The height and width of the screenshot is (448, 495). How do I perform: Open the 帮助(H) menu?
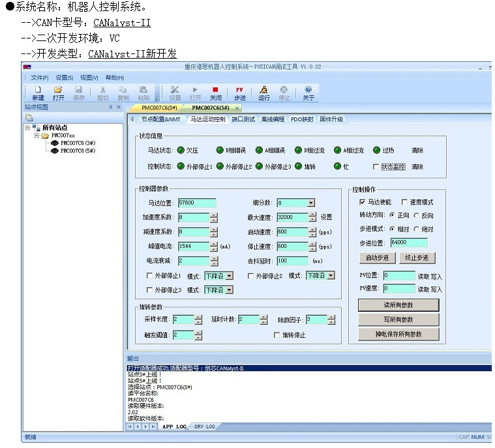[x=114, y=78]
